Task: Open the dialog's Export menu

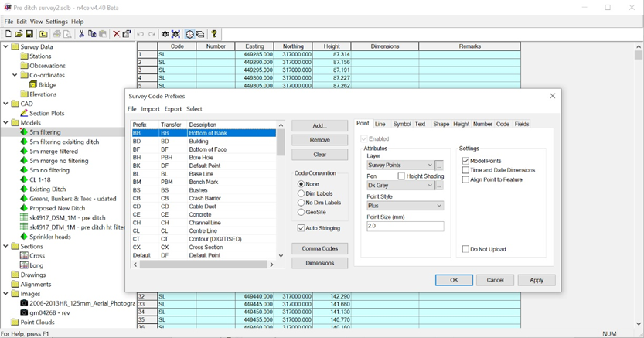Action: coord(173,109)
